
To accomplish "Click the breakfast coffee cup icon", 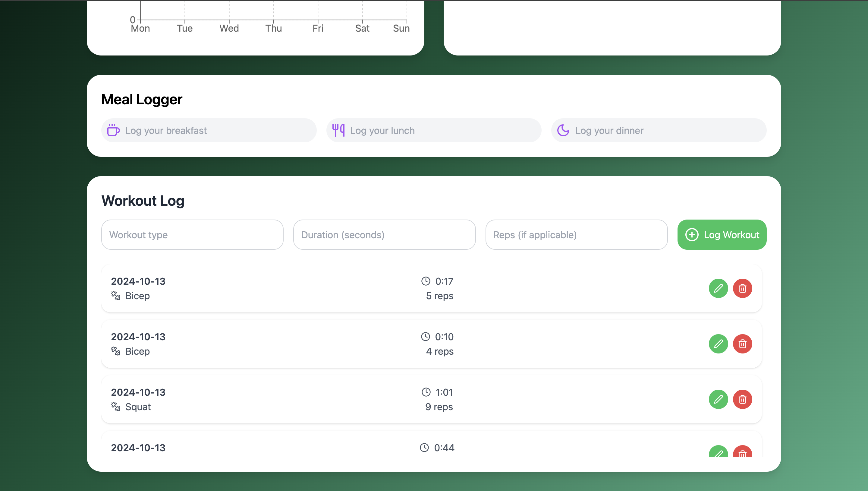I will tap(113, 130).
